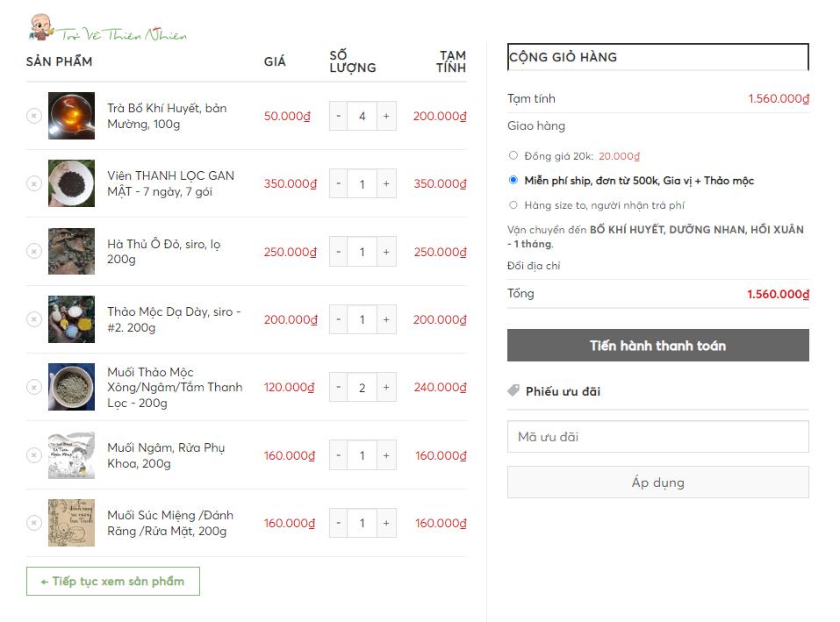Viewport: 840px width, 622px height.
Task: Increase quantity of Viên THANH LỌC GAN MẬT
Action: 386,183
